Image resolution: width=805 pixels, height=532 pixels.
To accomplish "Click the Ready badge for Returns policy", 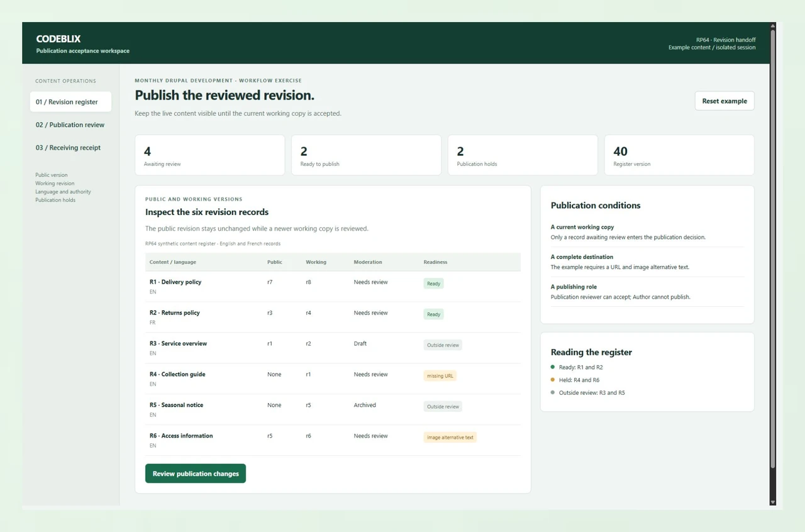I will [x=433, y=314].
